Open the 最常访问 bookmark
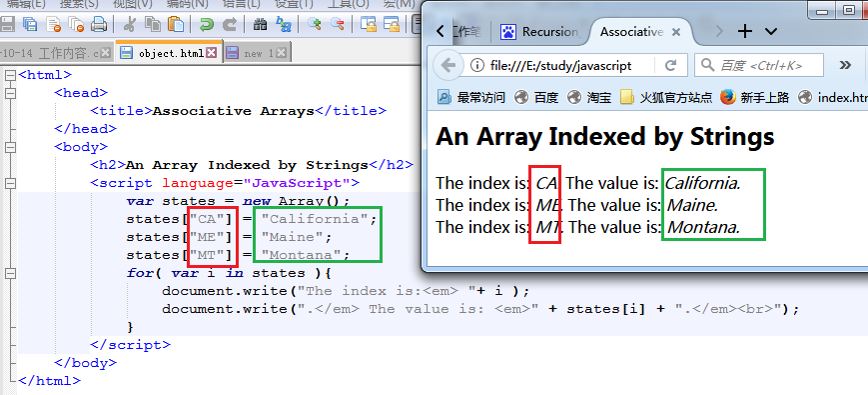 point(471,98)
